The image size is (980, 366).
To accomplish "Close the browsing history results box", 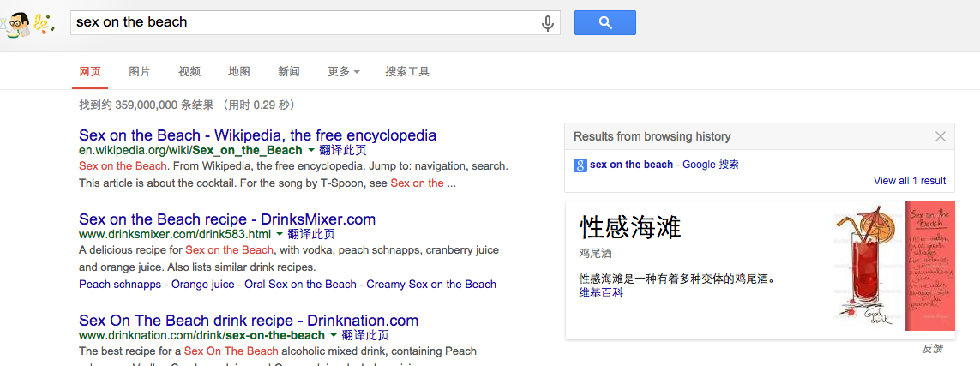I will coord(940,137).
